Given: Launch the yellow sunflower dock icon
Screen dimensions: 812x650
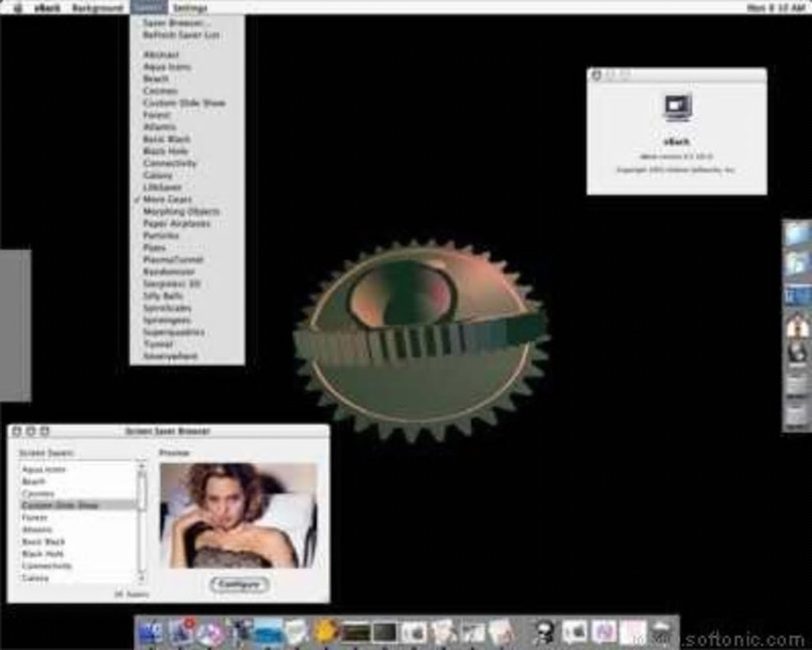Looking at the screenshot, I should 326,632.
